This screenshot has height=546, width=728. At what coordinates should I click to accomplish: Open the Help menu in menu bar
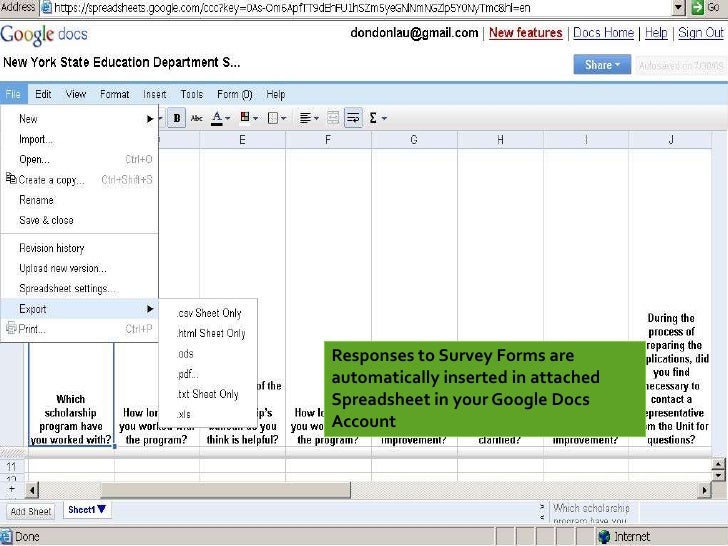coord(275,94)
